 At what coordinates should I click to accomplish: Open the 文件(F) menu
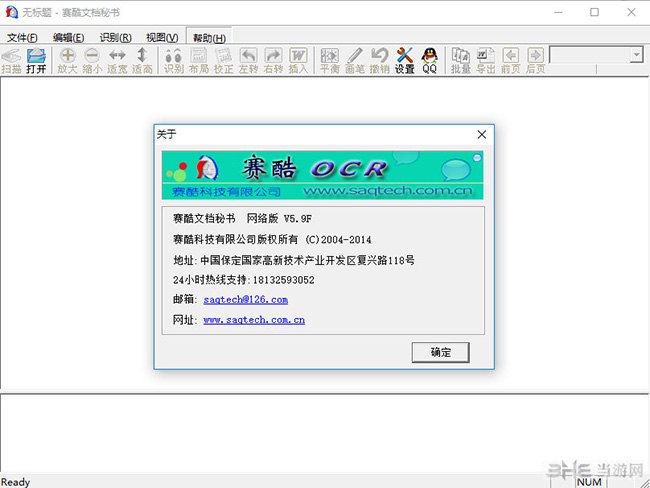[21, 37]
